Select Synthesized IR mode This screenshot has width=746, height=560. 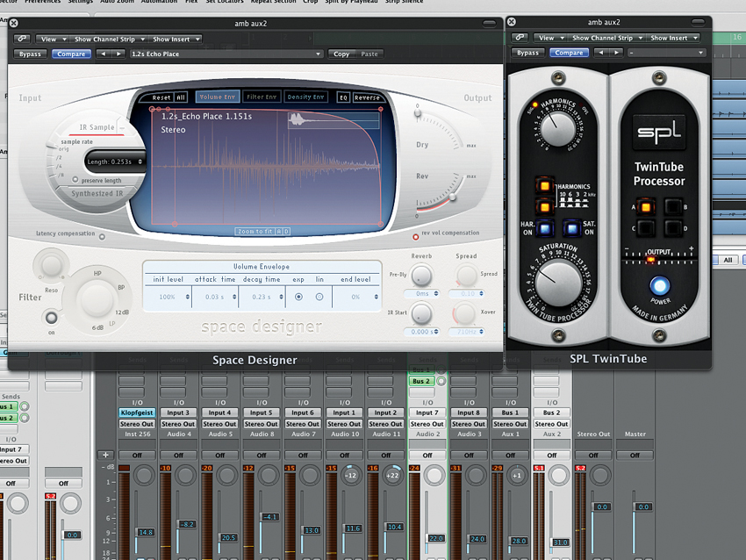(x=97, y=194)
